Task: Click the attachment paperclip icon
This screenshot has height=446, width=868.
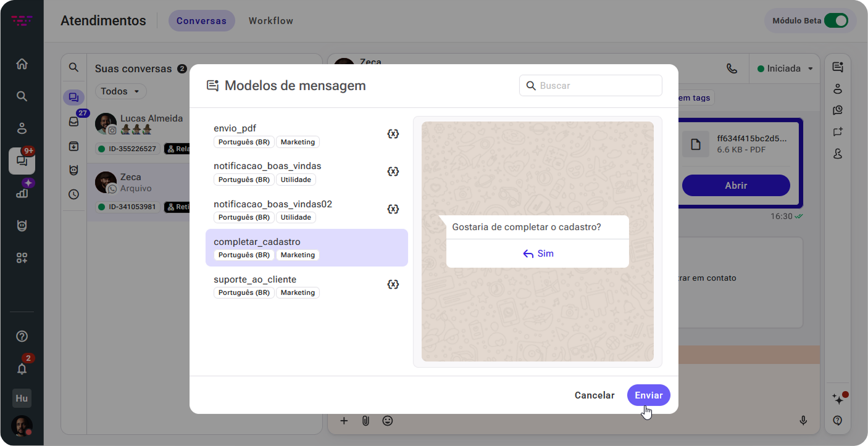Action: click(x=365, y=421)
